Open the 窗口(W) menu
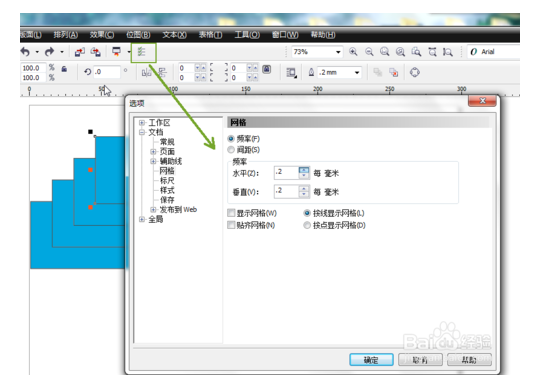553x387 pixels. (x=285, y=35)
